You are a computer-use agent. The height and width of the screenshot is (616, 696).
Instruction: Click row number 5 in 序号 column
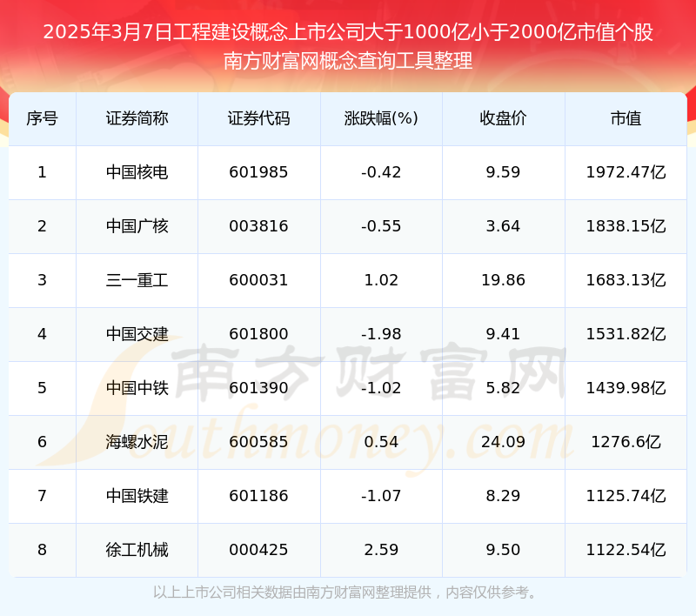(42, 388)
